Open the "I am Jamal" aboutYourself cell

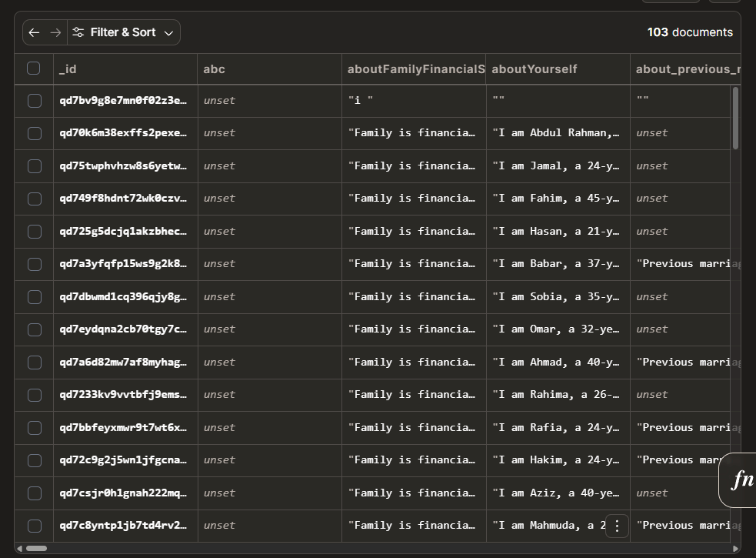pyautogui.click(x=557, y=165)
